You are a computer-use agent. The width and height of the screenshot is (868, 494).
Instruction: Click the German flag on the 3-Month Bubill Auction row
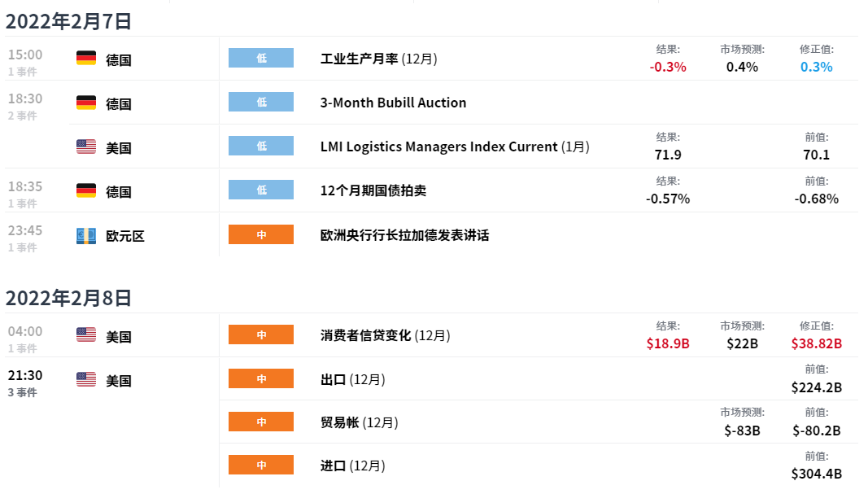85,103
